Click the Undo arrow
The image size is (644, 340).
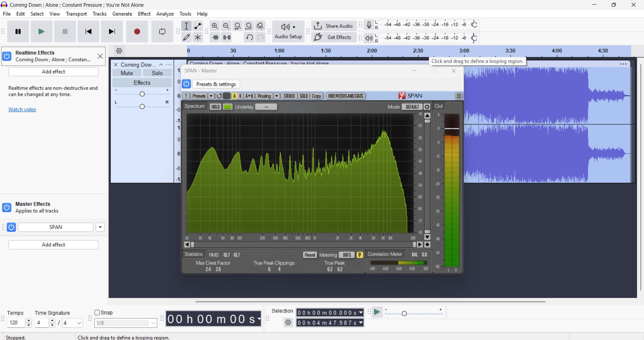[249, 38]
